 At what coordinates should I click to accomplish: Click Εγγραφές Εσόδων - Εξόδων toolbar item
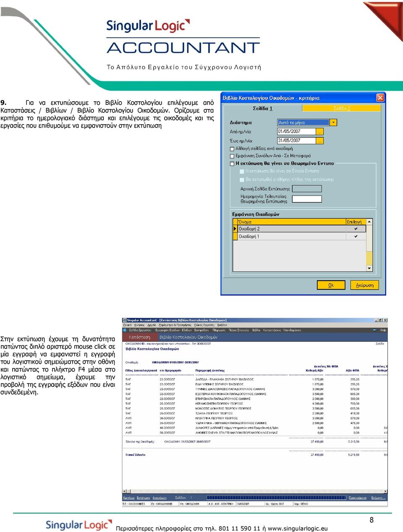point(173,330)
